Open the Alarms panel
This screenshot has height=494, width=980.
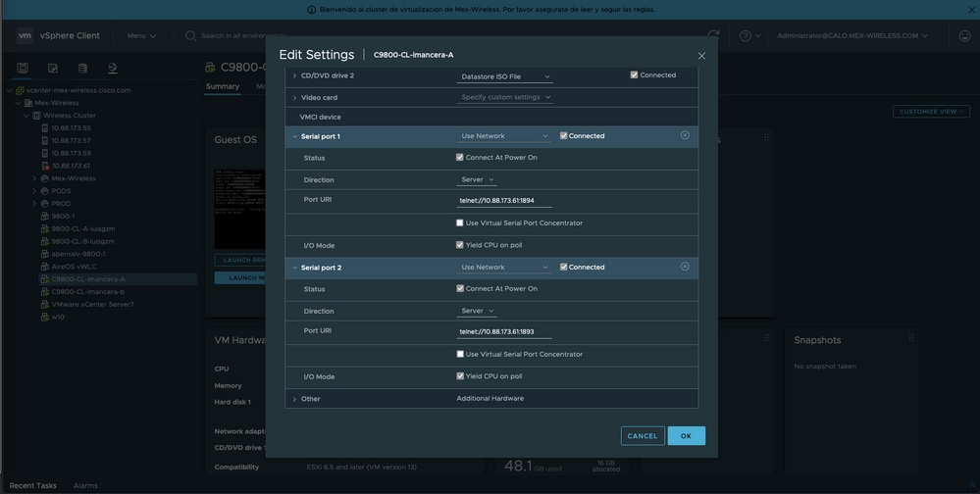85,485
